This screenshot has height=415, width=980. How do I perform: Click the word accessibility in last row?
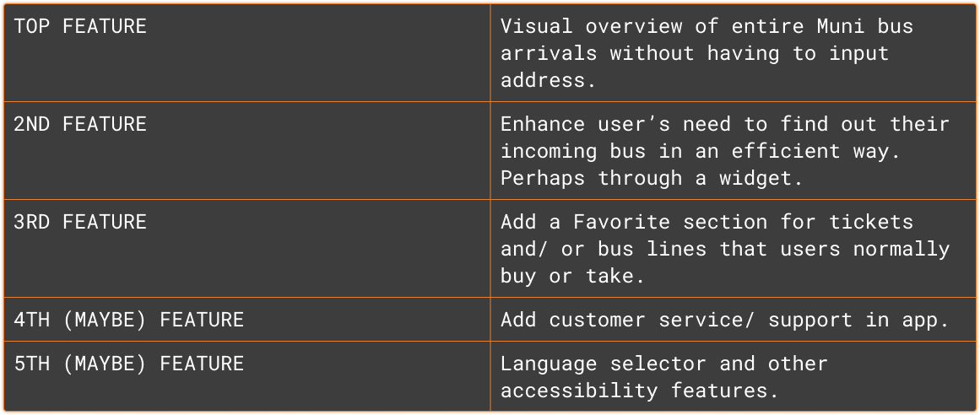[579, 391]
